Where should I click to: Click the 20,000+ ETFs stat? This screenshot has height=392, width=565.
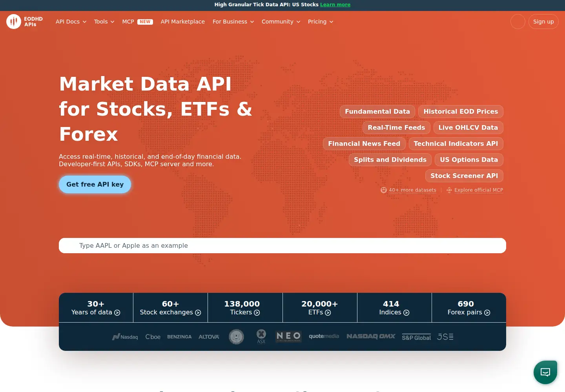tap(320, 308)
